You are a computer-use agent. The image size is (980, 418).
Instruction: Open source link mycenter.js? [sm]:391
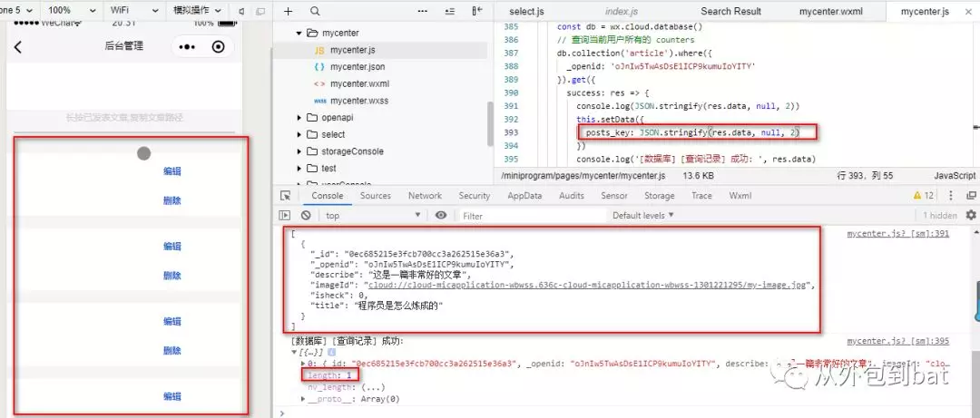(898, 234)
